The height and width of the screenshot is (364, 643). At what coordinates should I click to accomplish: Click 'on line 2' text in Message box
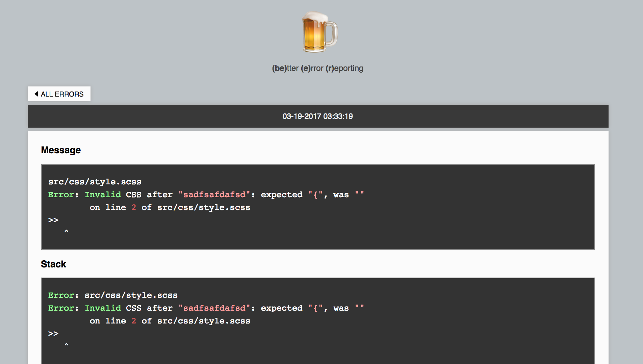113,207
